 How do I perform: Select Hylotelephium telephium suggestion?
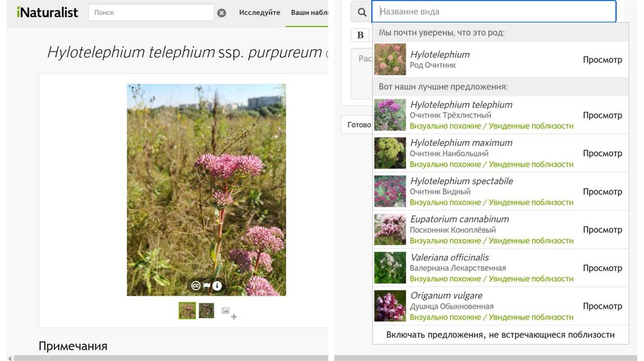[x=501, y=115]
